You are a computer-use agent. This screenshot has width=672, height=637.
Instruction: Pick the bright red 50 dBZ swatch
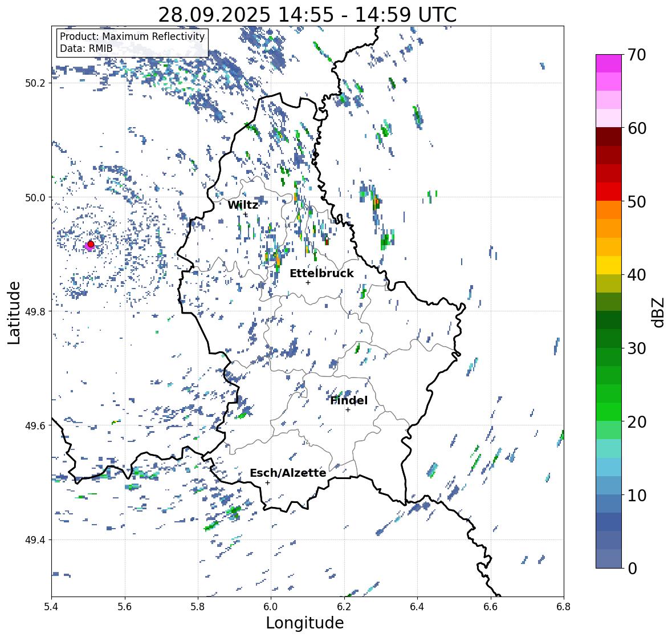pos(609,192)
